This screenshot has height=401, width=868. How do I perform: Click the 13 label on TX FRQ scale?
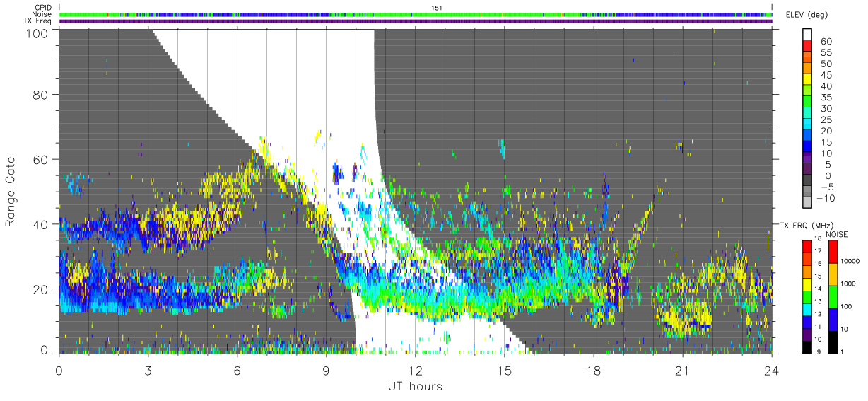click(x=818, y=301)
